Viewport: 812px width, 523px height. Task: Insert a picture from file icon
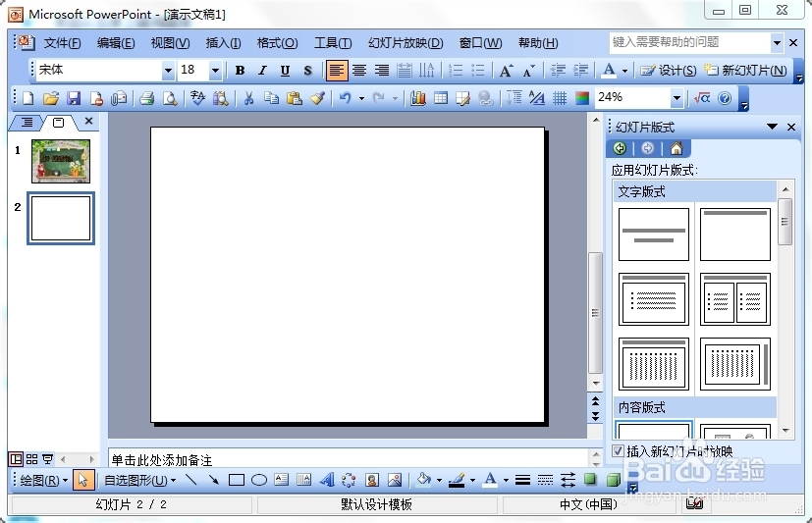[x=395, y=480]
